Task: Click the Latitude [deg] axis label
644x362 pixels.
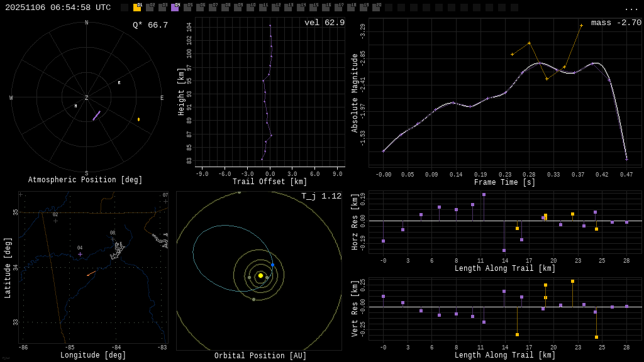Action: coord(7,268)
